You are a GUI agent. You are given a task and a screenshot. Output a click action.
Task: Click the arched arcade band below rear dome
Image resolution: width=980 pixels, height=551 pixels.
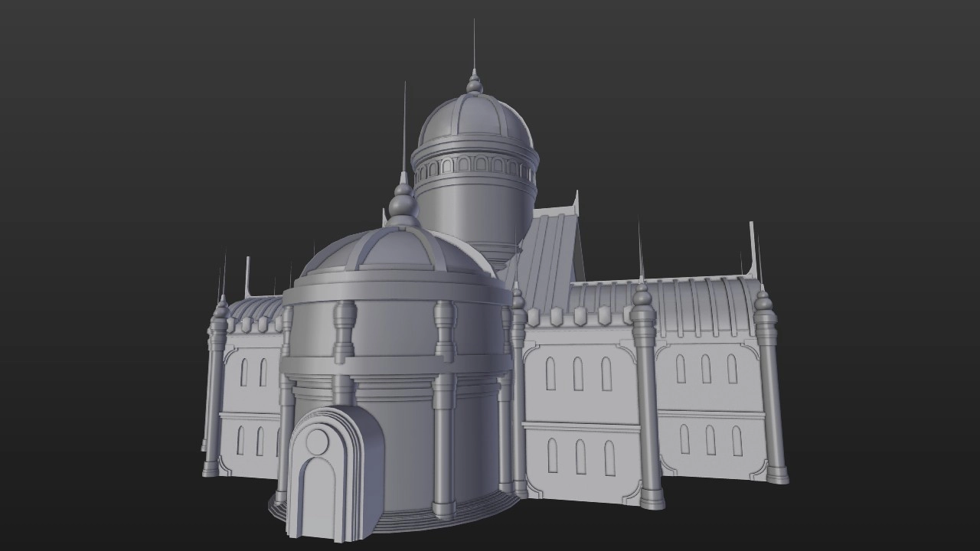pos(475,165)
